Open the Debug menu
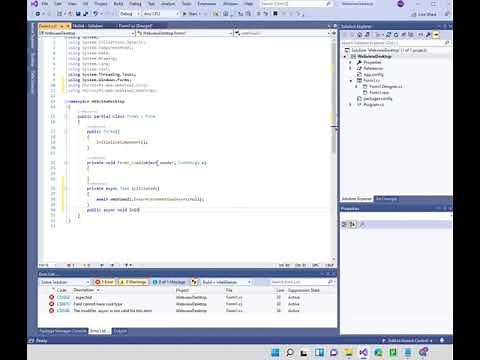 point(135,4)
